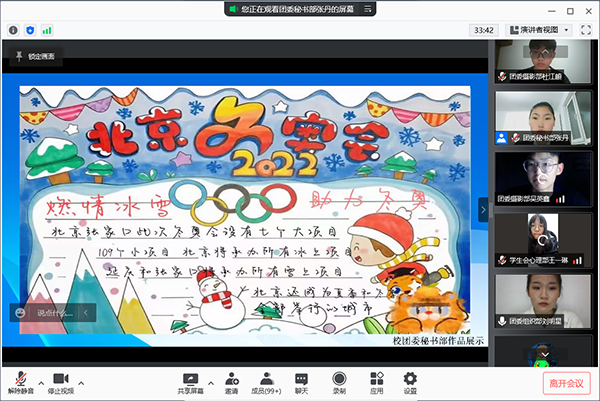Image resolution: width=600 pixels, height=401 pixels.
Task: Click the chat input box on shared screen
Action: pyautogui.click(x=58, y=312)
